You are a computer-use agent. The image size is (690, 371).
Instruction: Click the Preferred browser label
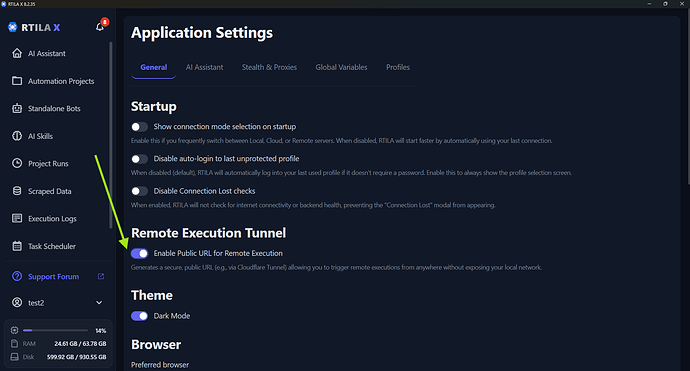tap(160, 365)
